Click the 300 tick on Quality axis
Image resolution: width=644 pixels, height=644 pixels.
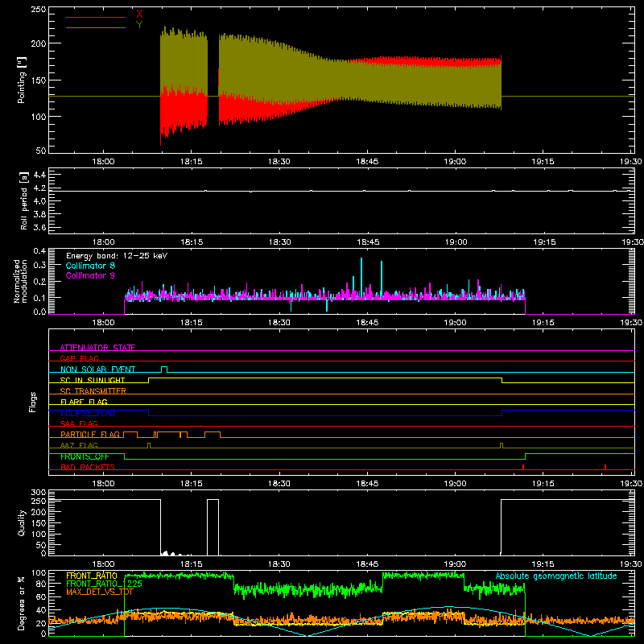39,493
